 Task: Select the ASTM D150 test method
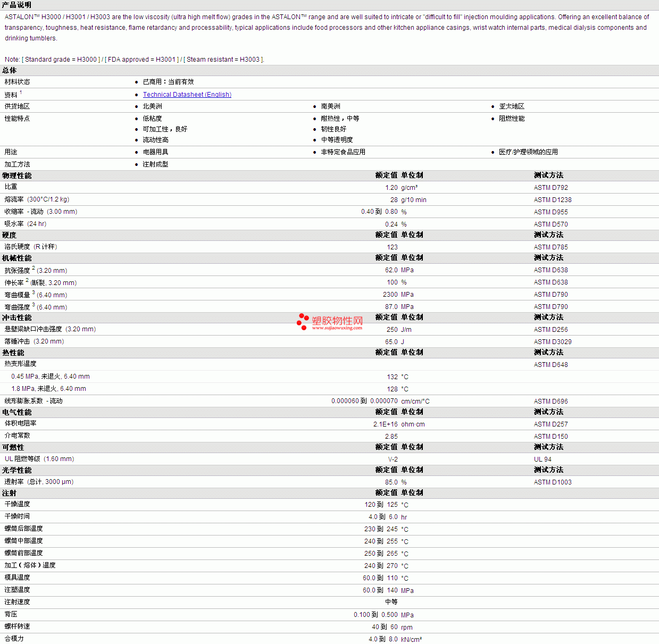pyautogui.click(x=551, y=437)
